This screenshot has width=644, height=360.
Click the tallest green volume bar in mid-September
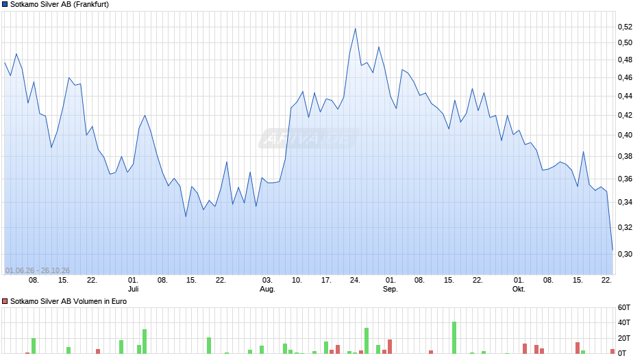click(454, 338)
